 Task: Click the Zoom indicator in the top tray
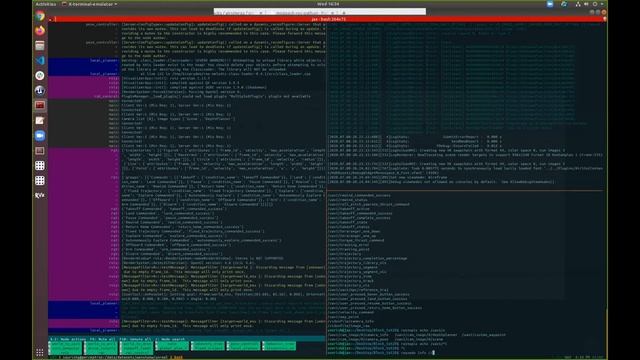tap(550, 4)
